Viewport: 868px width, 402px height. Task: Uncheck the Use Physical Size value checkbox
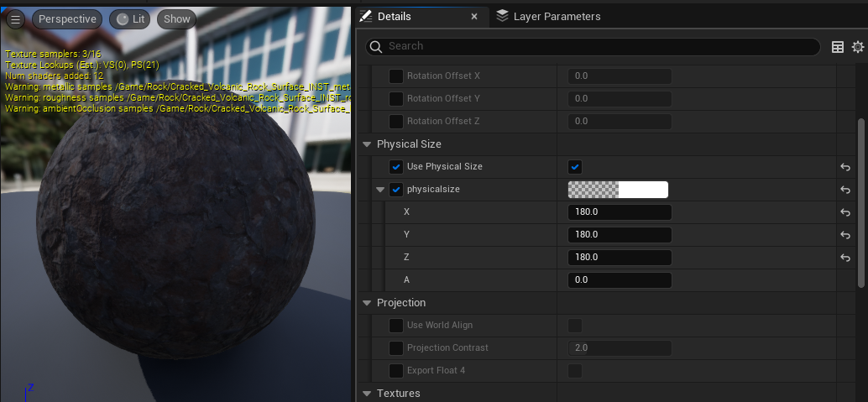click(575, 167)
